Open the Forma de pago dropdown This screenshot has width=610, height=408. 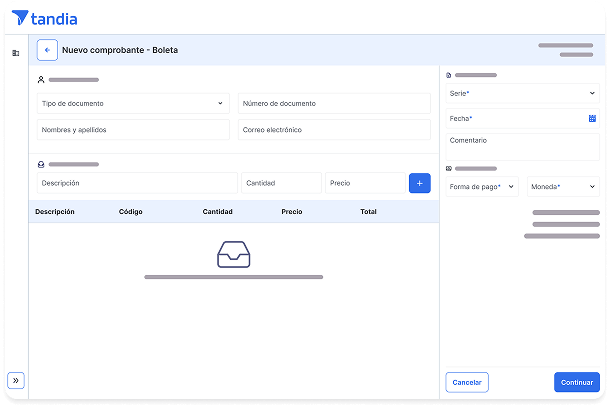(x=482, y=186)
